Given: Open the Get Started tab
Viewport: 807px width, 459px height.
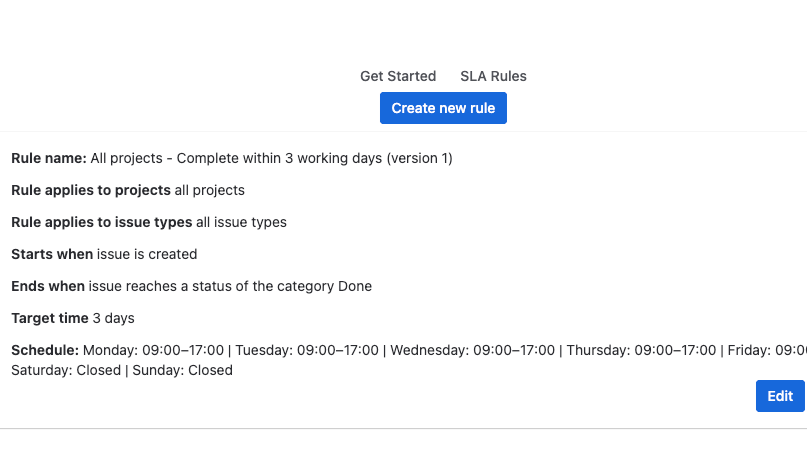Looking at the screenshot, I should coord(398,76).
